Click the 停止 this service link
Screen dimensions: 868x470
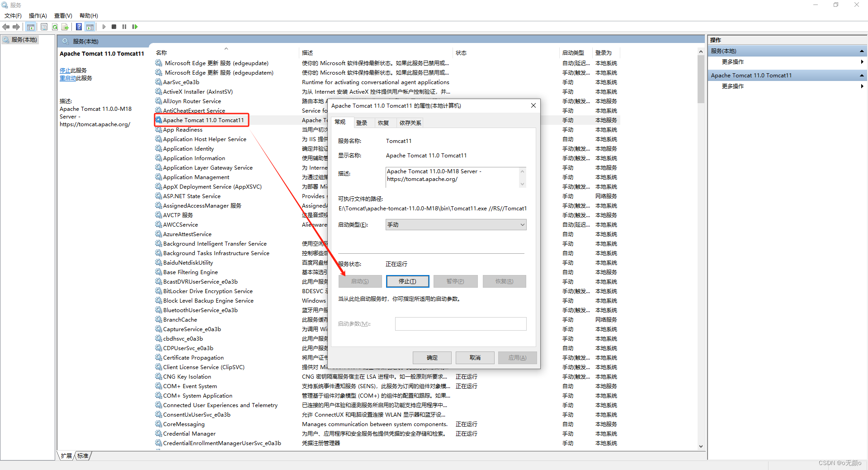tap(65, 71)
